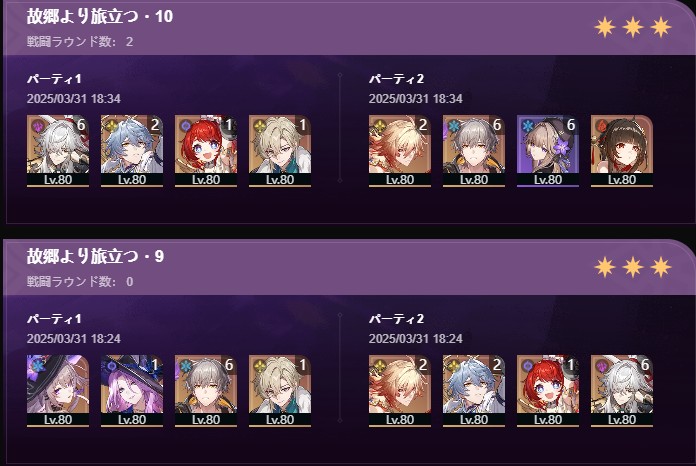This screenshot has height=466, width=696.
Task: Open the 故郷より旅立つ・9 stage header
Action: click(95, 256)
